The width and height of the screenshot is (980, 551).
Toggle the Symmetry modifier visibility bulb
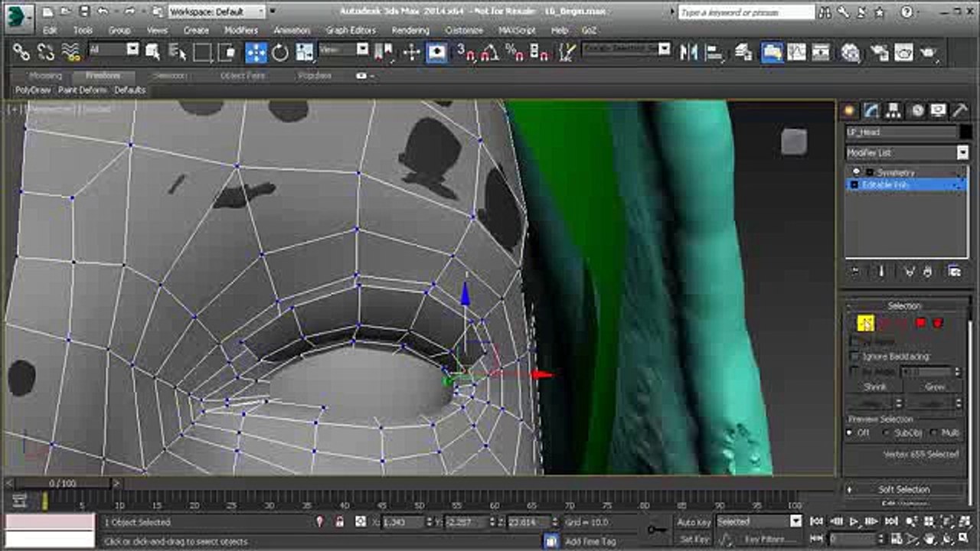tap(857, 172)
